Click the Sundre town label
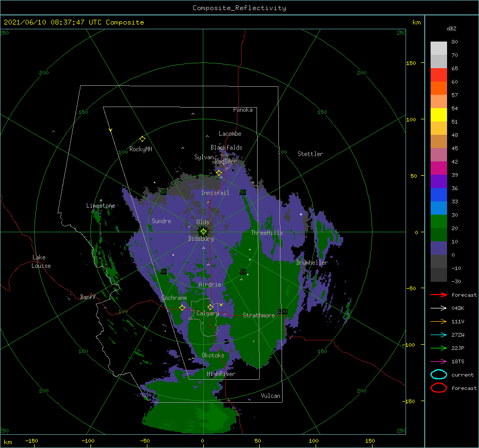The image size is (479, 448). pyautogui.click(x=161, y=221)
